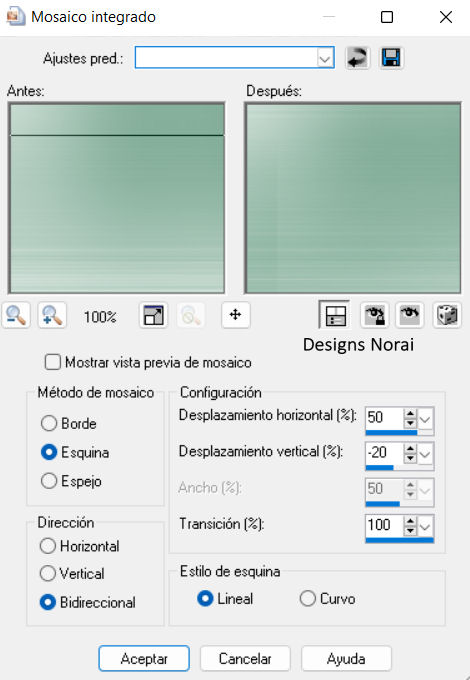This screenshot has width=470, height=680.
Task: Expand the Desplazamiento horizontal slider dropdown
Action: pos(426,419)
